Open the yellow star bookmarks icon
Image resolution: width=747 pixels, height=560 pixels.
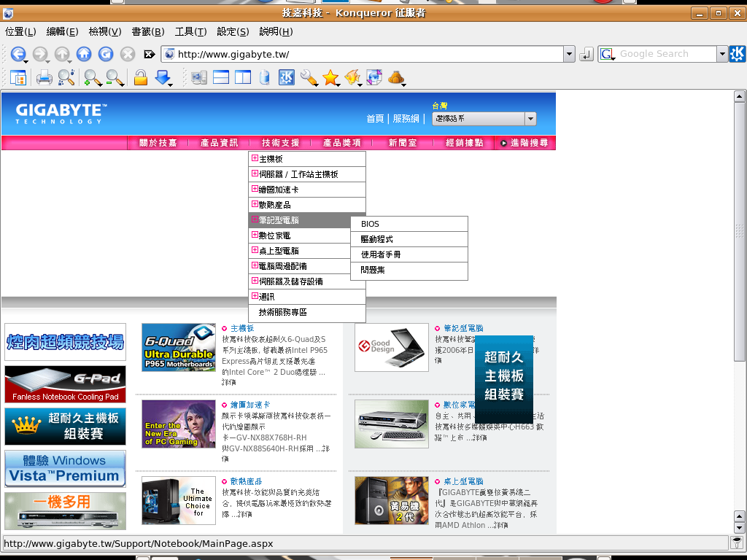(x=330, y=77)
